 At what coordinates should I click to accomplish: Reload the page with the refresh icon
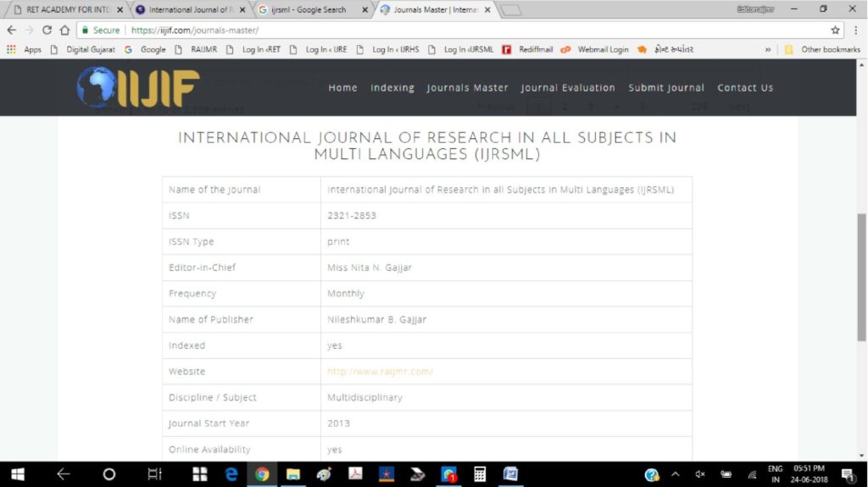[47, 30]
